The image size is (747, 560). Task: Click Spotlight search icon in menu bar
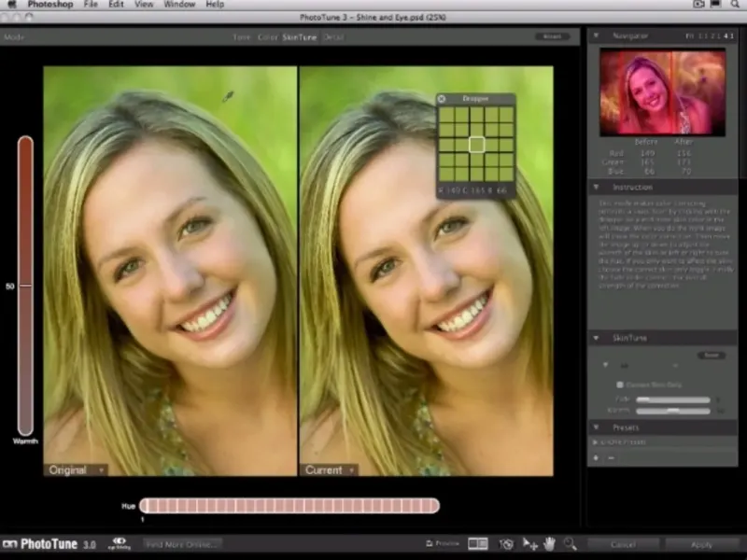(736, 5)
